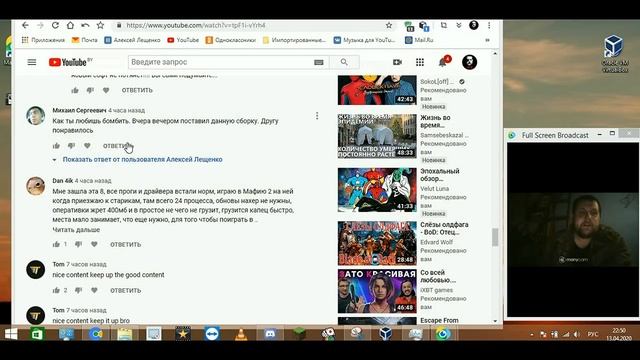Open the YouTube hamburger guide menu
This screenshot has height=360, width=640.
point(32,62)
